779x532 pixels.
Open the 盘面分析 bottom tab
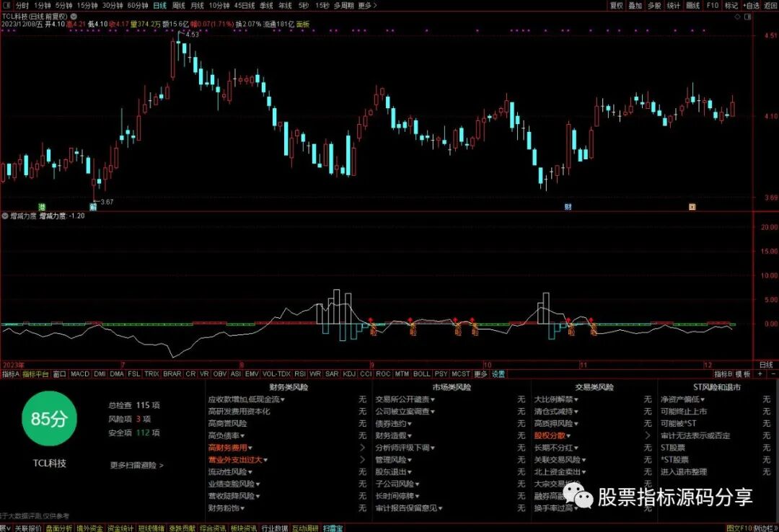pos(58,528)
